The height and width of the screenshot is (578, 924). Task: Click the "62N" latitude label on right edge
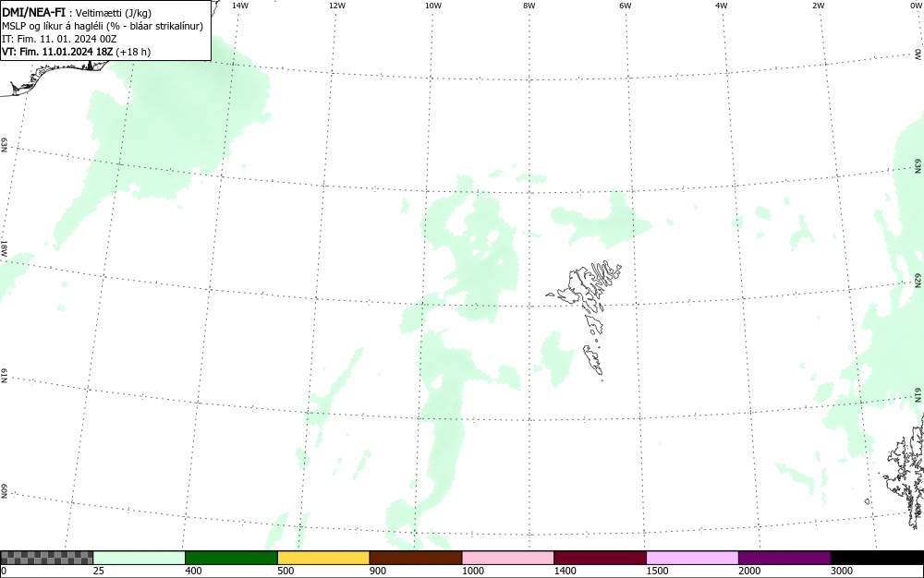[x=918, y=280]
